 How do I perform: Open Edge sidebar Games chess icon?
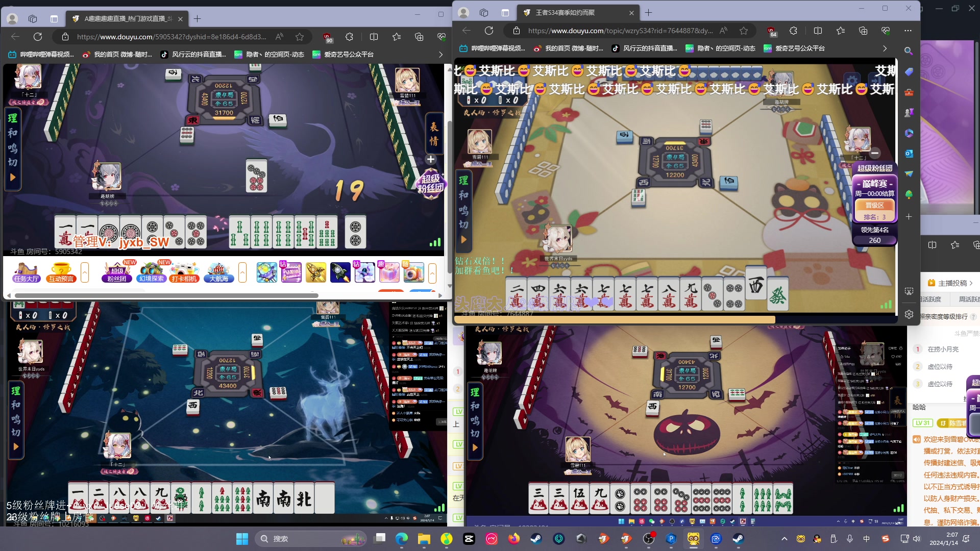[909, 113]
